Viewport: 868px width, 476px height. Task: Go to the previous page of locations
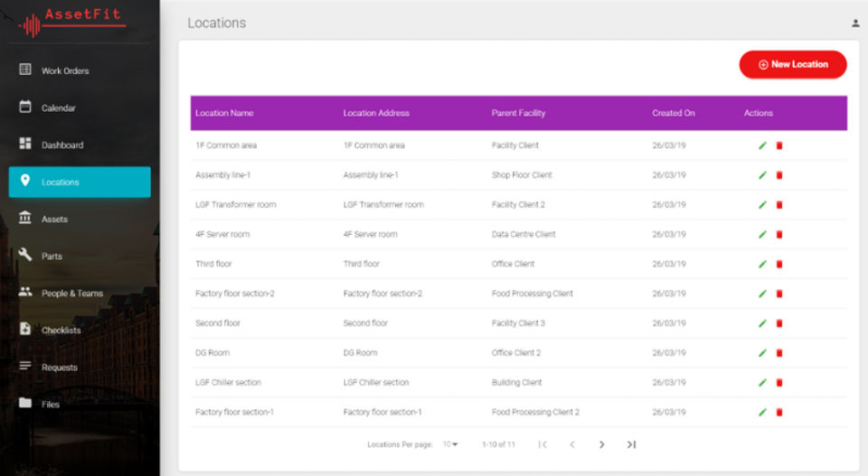click(x=572, y=444)
